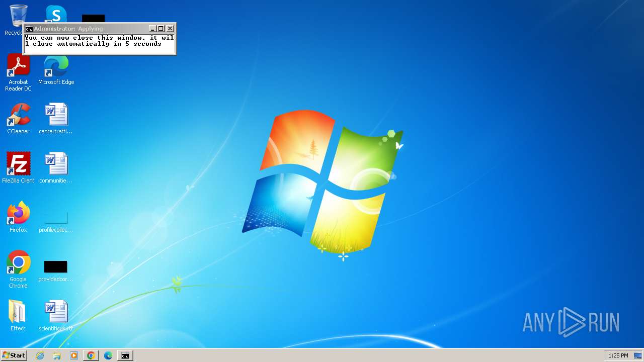Minimize the Administrator: Applying window
The image size is (644, 362).
tap(152, 29)
